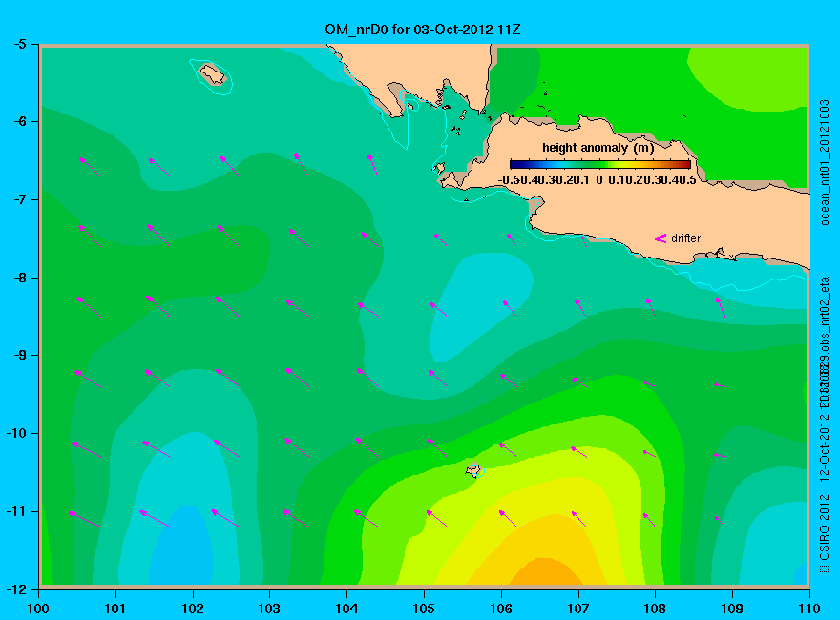
Task: Click the y-axis tick label "-8"
Action: pos(20,278)
